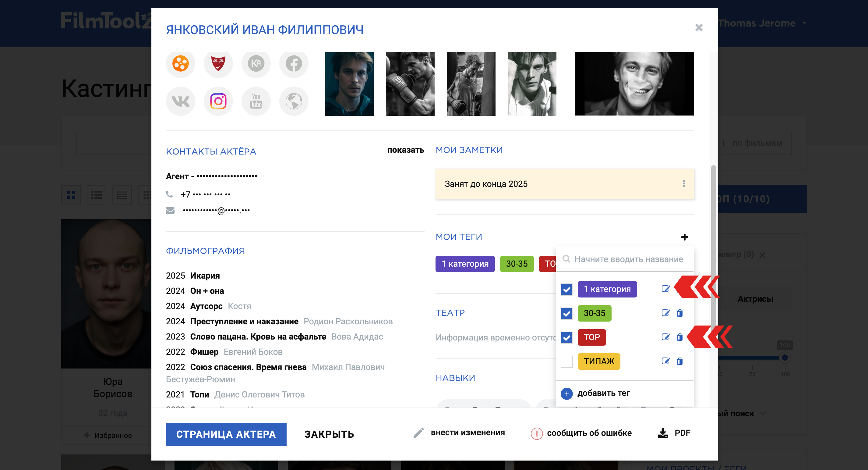
Task: Click 'внести изменения' link
Action: click(x=468, y=433)
